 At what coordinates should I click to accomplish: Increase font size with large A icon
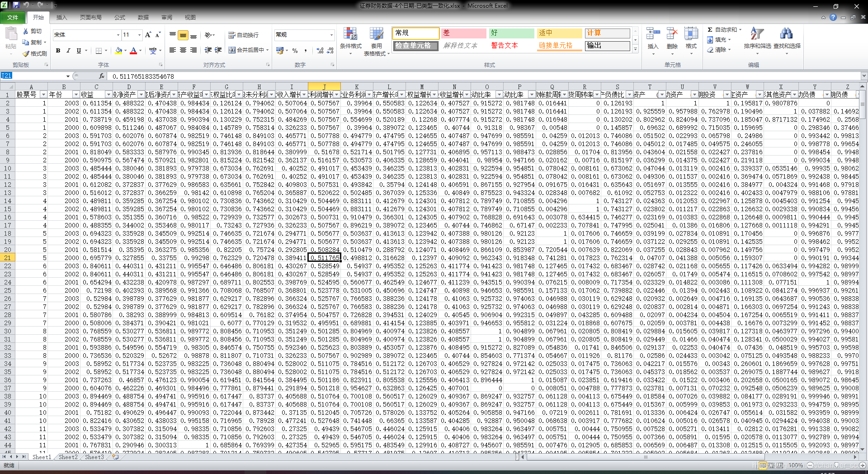point(148,35)
